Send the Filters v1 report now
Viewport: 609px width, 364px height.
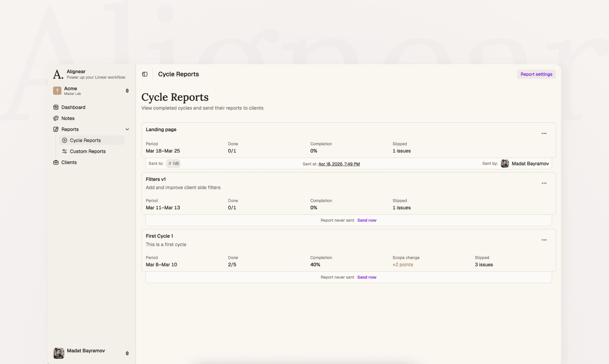367,220
